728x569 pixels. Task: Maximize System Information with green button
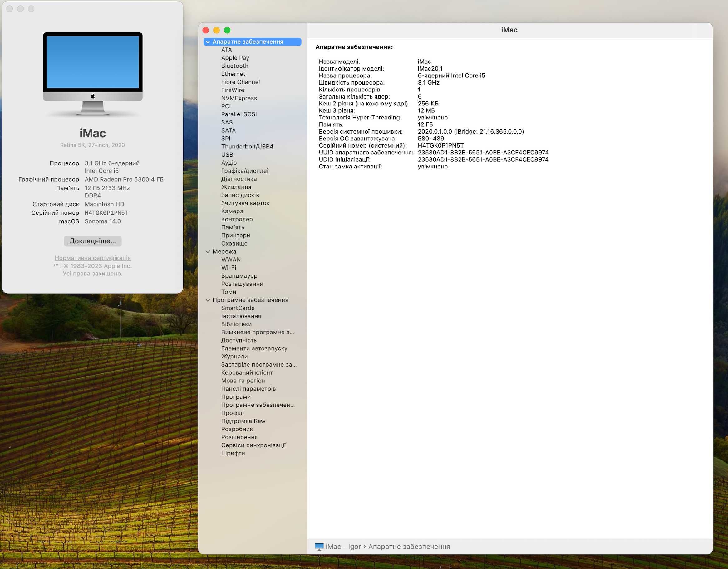coord(227,30)
